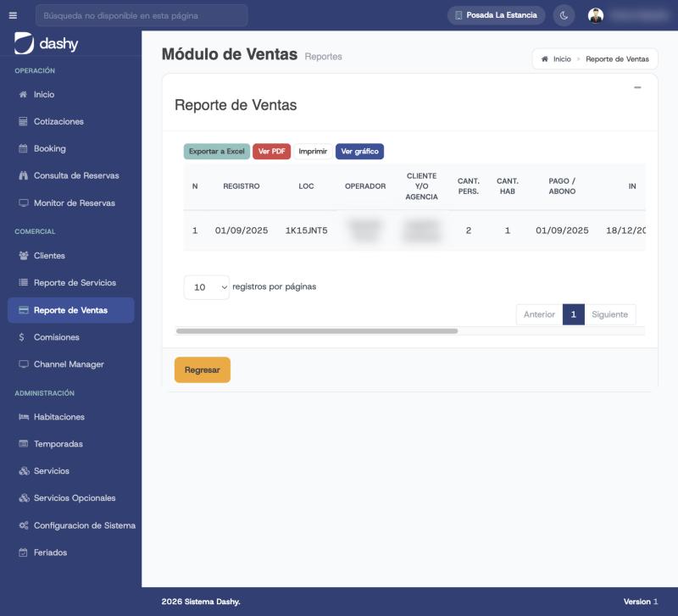Image resolution: width=678 pixels, height=616 pixels.
Task: Click the Inicio home icon in sidebar
Action: [24, 94]
